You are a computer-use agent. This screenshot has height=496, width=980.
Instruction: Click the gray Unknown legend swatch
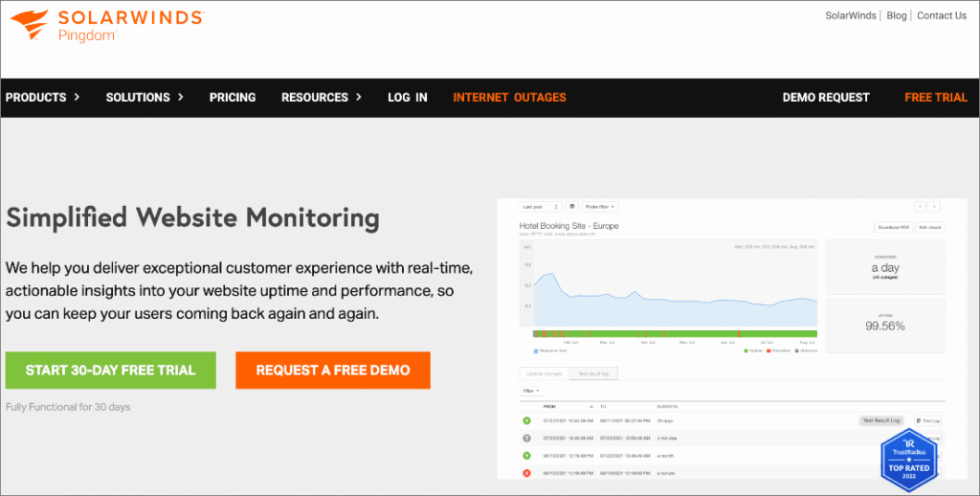(x=797, y=350)
